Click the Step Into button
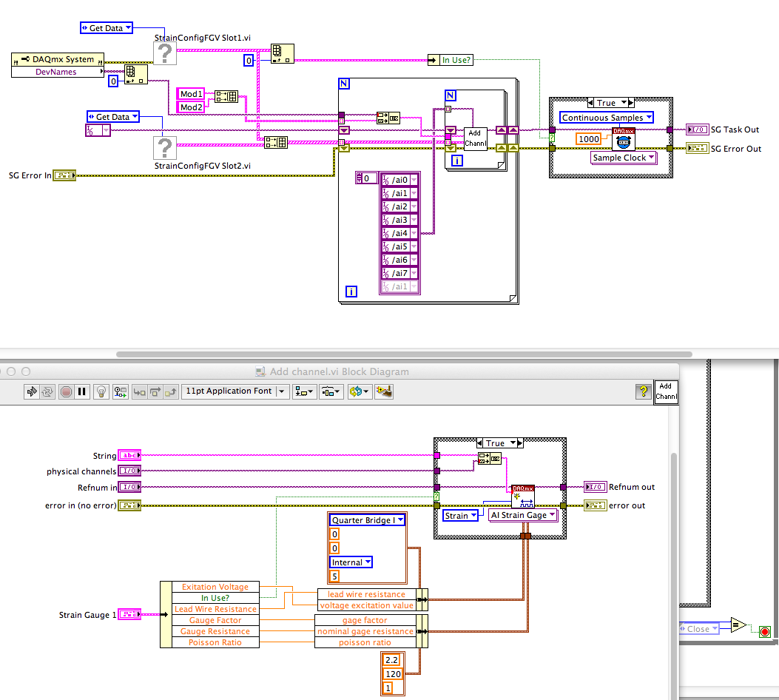 [140, 391]
